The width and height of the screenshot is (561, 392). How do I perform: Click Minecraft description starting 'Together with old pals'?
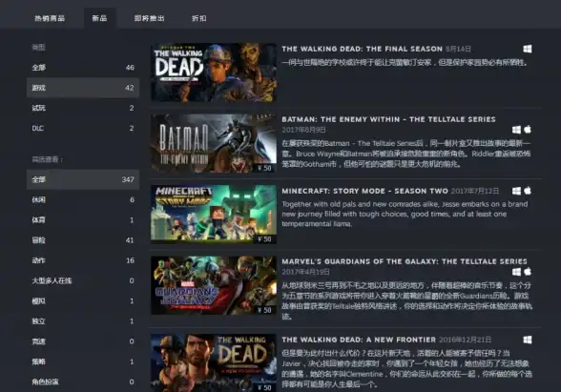(405, 214)
